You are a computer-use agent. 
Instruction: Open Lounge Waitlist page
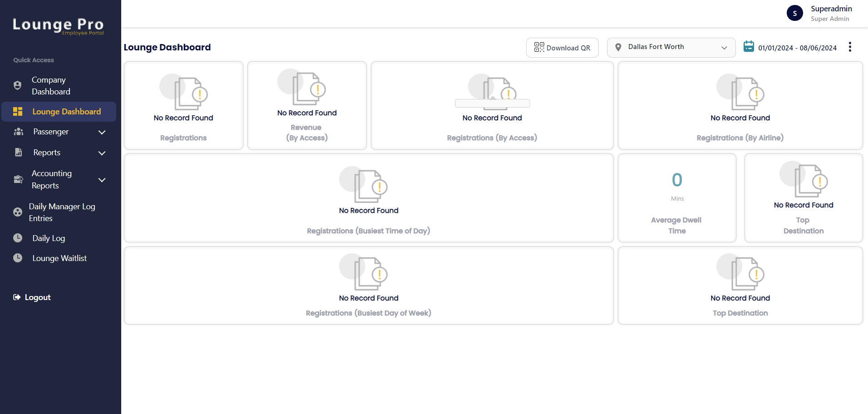[59, 258]
